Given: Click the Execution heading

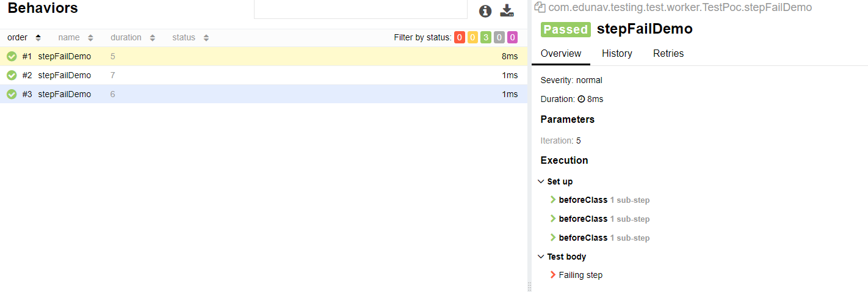Looking at the screenshot, I should point(565,160).
